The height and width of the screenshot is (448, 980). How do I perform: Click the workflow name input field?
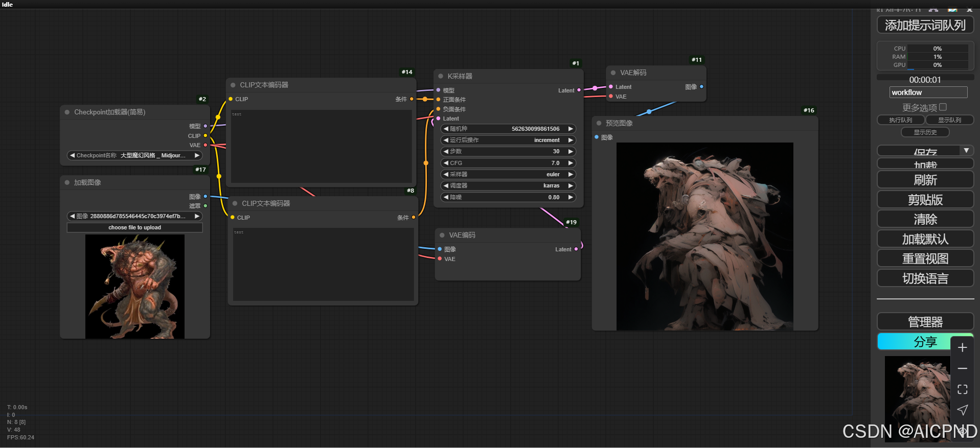pyautogui.click(x=928, y=92)
